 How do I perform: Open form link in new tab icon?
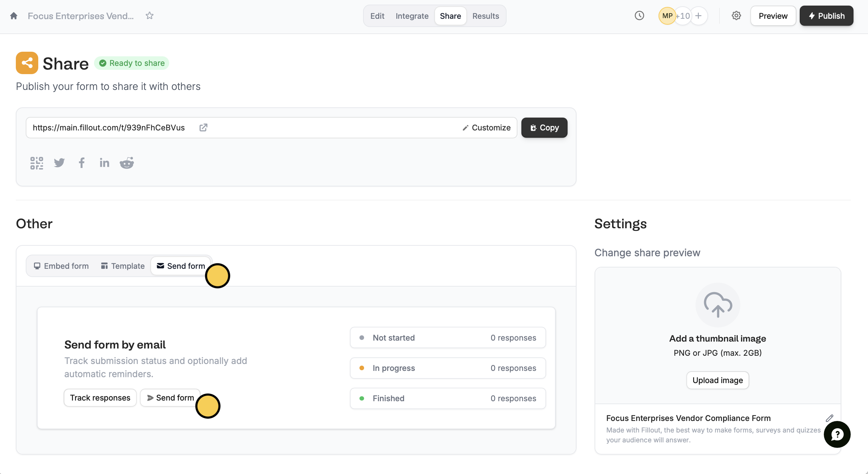203,127
